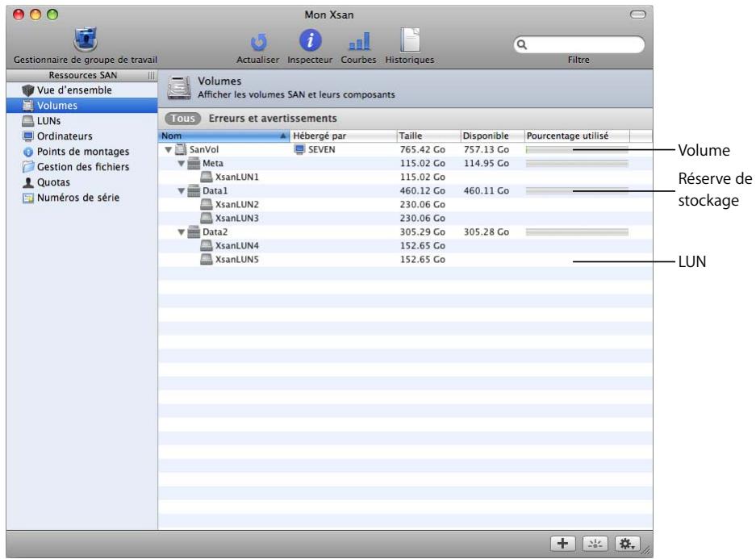The image size is (756, 559).
Task: Click the 305.29 Go size value
Action: coord(422,232)
